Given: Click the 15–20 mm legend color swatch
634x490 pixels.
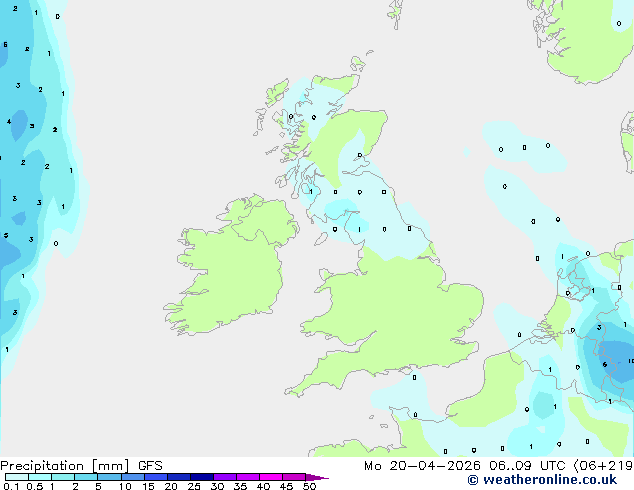Looking at the screenshot, I should coord(155,477).
